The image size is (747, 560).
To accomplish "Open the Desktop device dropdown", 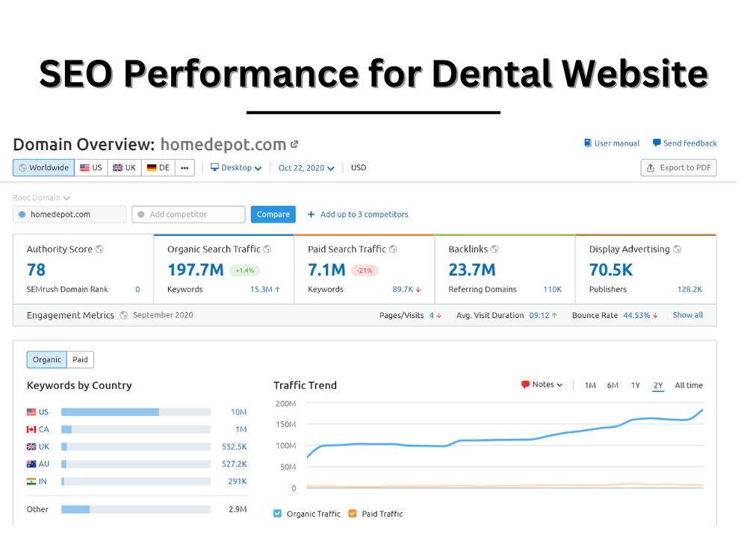I will (236, 167).
